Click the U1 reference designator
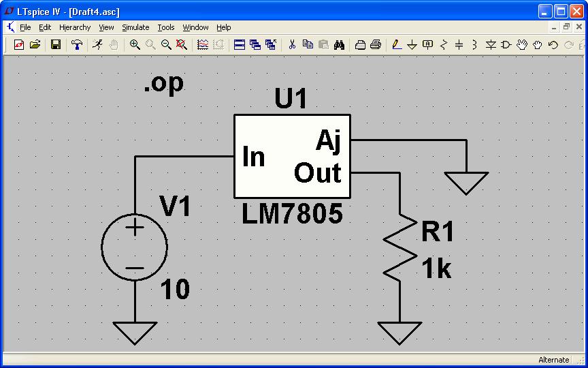Screen dimensions: 588x368 [x=291, y=99]
